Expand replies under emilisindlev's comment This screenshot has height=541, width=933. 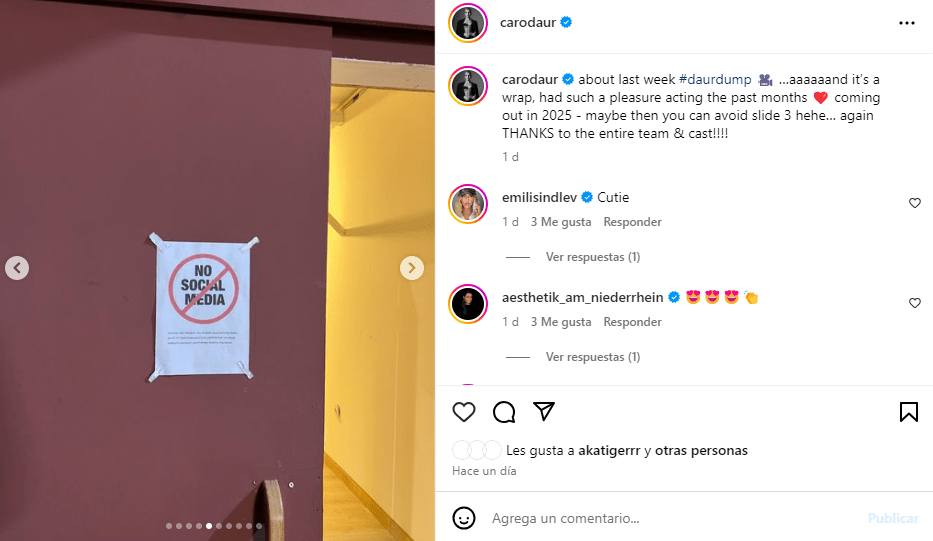click(x=593, y=257)
